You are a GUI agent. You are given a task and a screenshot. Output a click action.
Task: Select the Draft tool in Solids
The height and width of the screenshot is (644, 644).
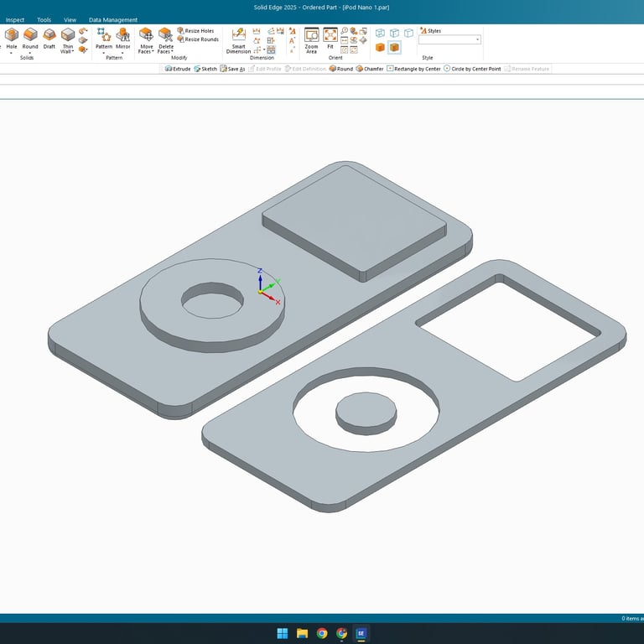pos(49,39)
